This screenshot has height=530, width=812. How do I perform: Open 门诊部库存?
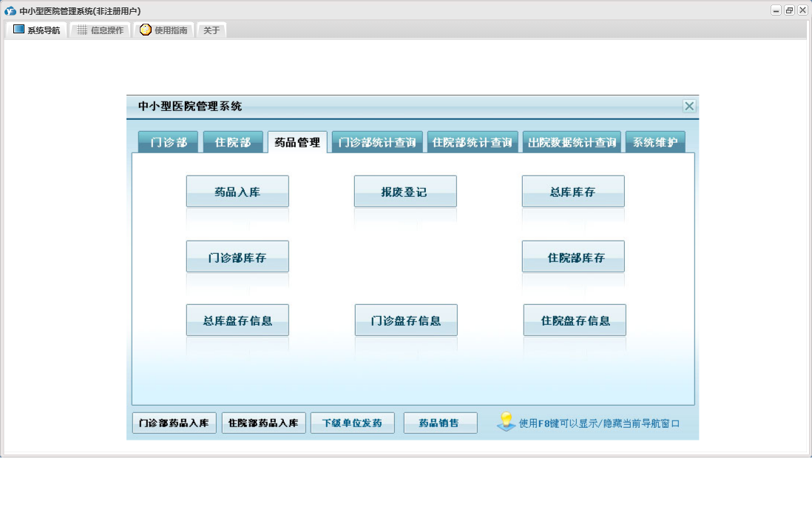click(237, 257)
